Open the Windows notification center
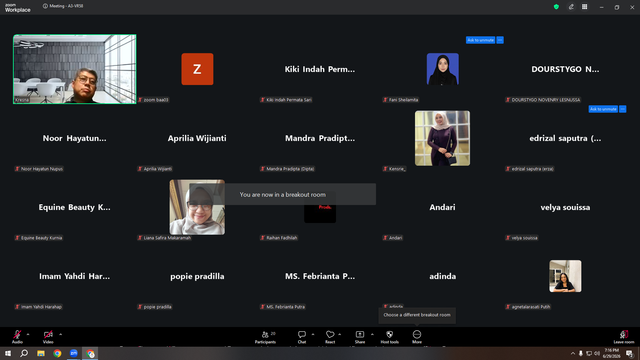 coord(629,353)
